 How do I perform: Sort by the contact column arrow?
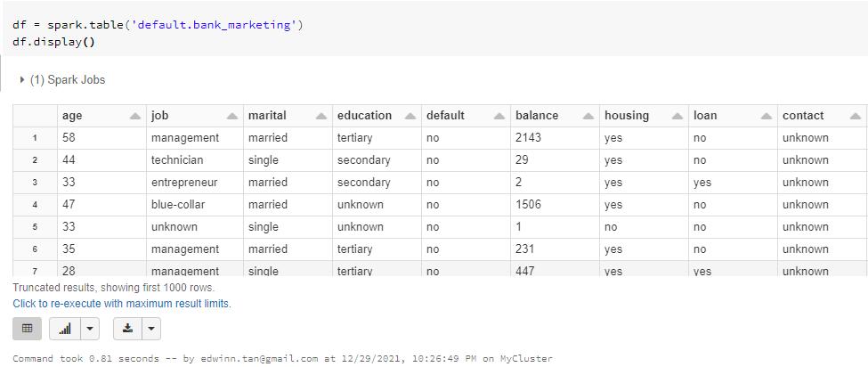(x=856, y=117)
